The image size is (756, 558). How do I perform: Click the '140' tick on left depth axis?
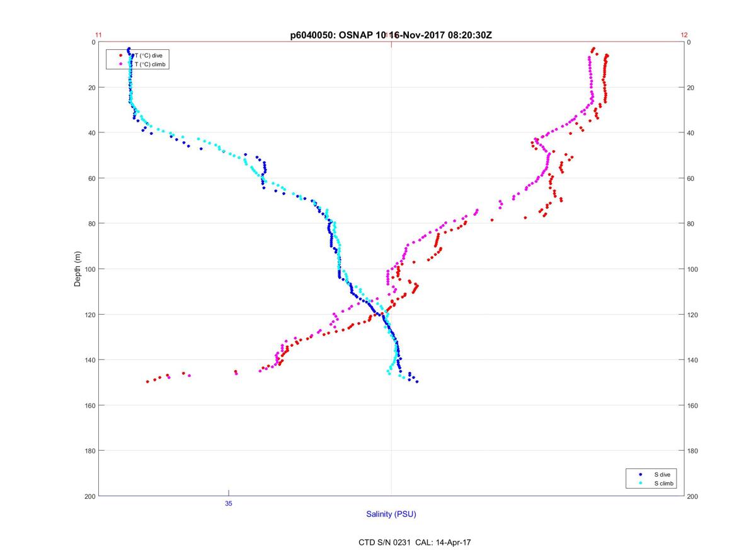[x=90, y=360]
